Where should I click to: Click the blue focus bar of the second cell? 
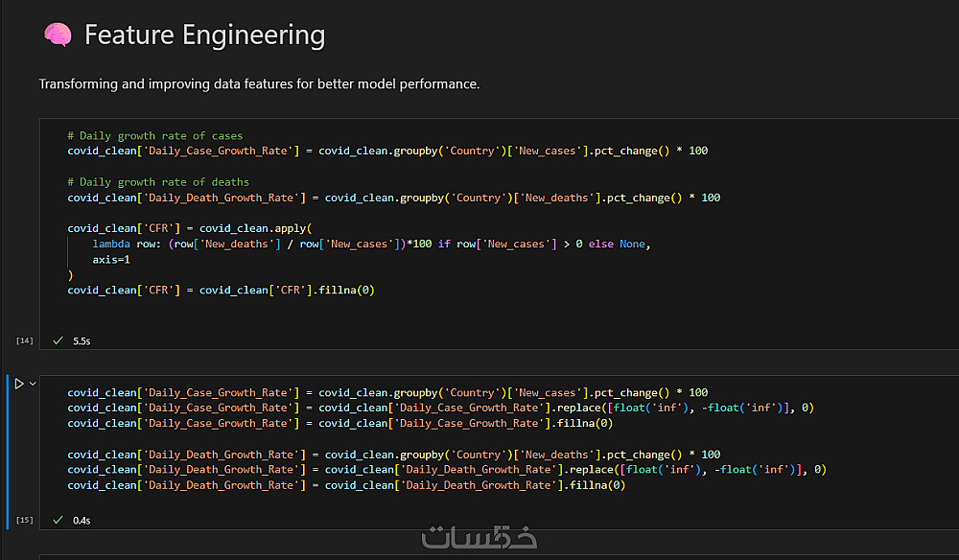(x=7, y=451)
